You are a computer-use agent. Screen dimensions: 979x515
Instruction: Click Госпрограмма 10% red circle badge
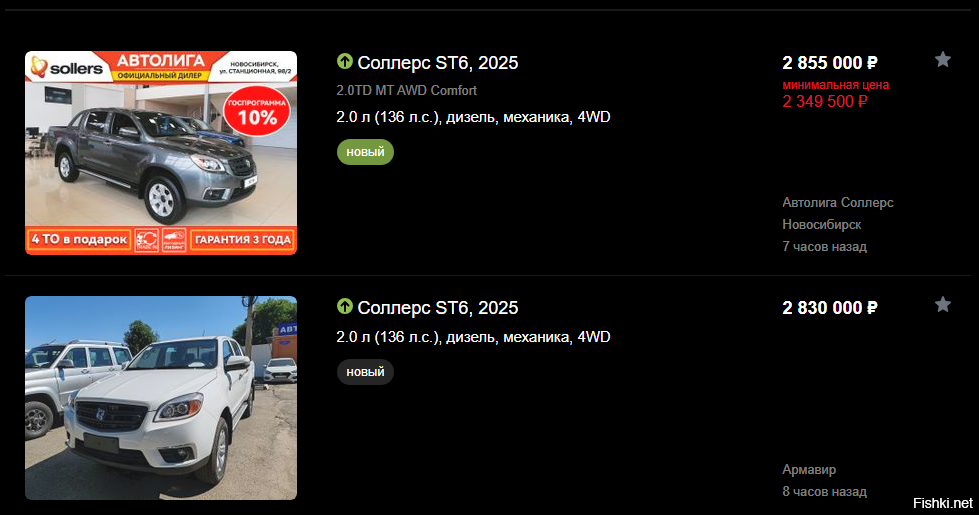[x=257, y=112]
